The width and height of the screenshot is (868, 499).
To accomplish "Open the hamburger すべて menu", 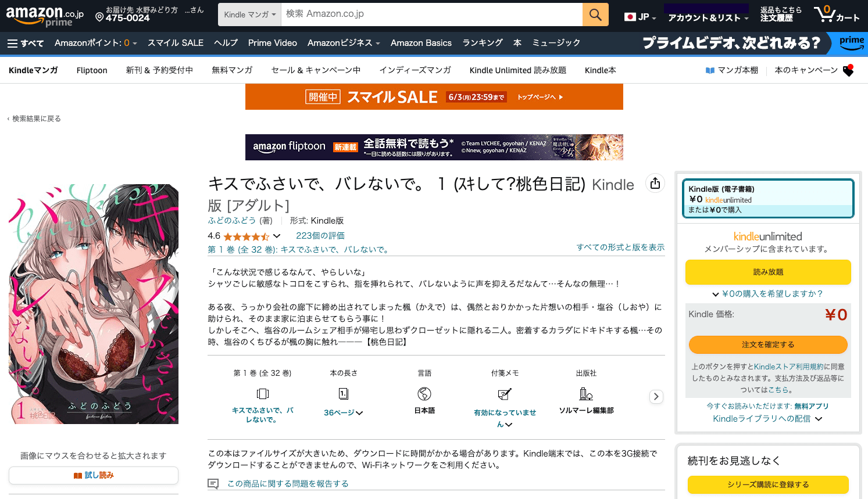I will point(25,43).
